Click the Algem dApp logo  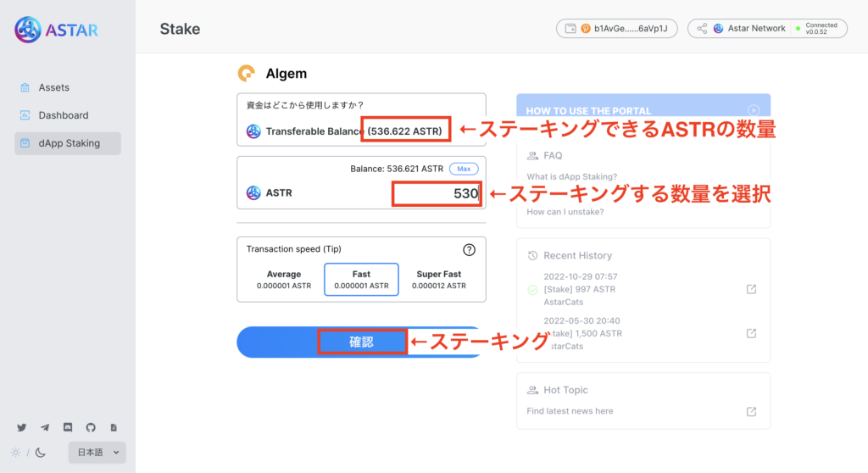point(247,73)
